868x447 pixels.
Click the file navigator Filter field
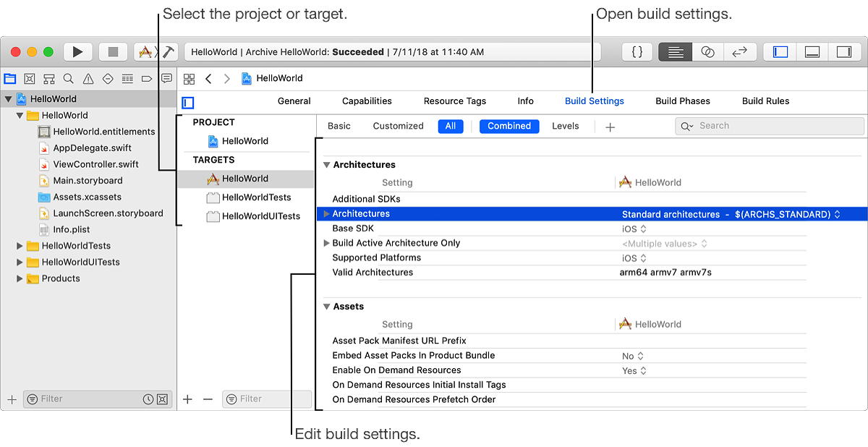click(x=97, y=399)
